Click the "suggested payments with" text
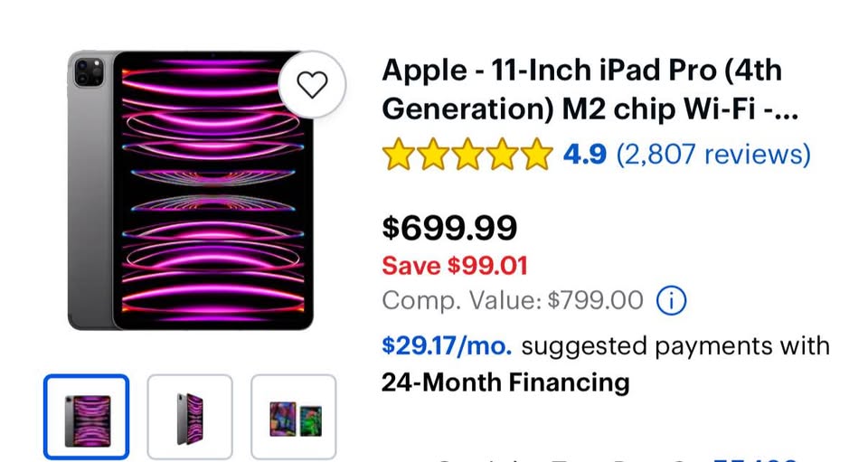This screenshot has height=462, width=868. coord(675,345)
